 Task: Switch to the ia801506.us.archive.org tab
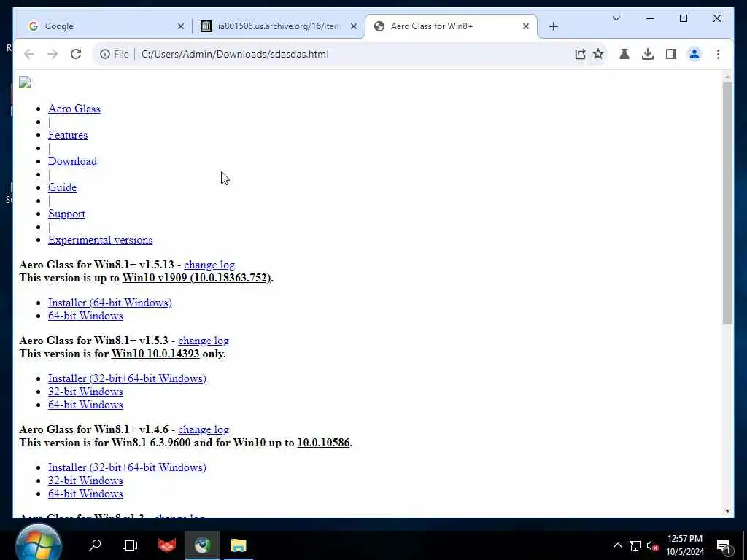(x=279, y=27)
